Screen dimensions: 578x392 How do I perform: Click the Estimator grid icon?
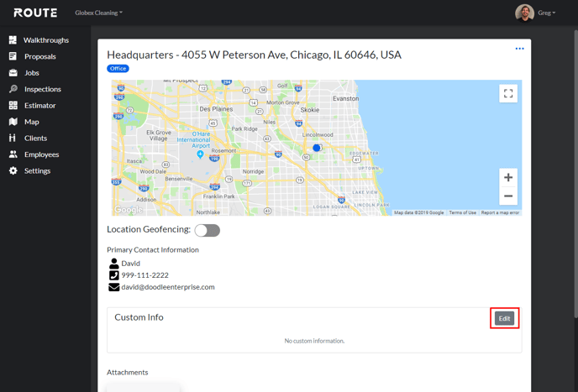pos(13,106)
